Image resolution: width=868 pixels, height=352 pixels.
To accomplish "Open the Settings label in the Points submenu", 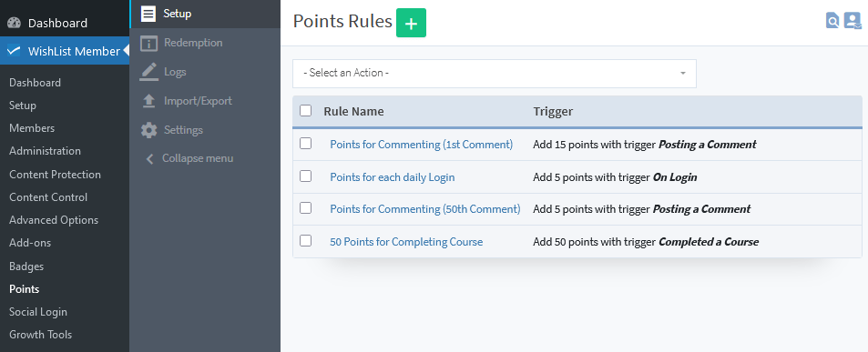I will tap(183, 130).
